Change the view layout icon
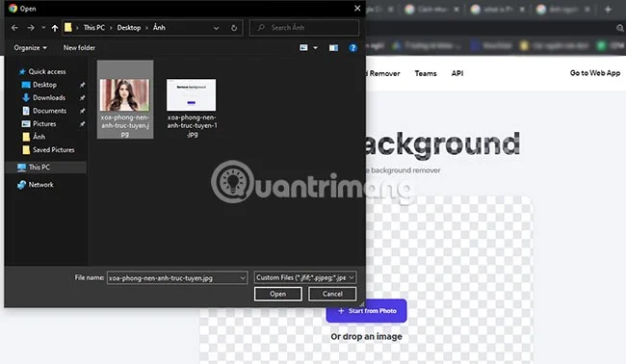Image resolution: width=626 pixels, height=364 pixels. 303,48
